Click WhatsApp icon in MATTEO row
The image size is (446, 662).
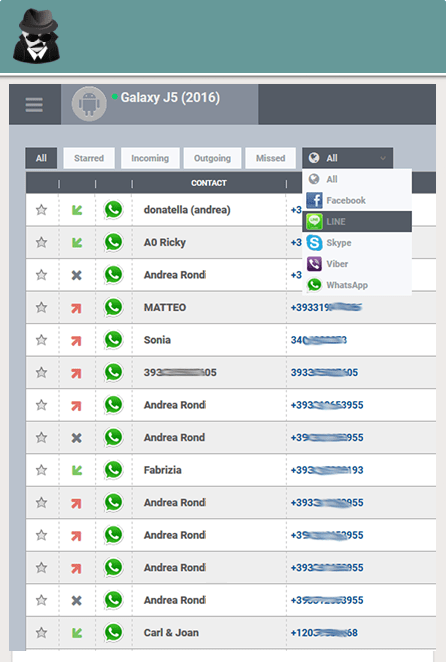pos(114,307)
